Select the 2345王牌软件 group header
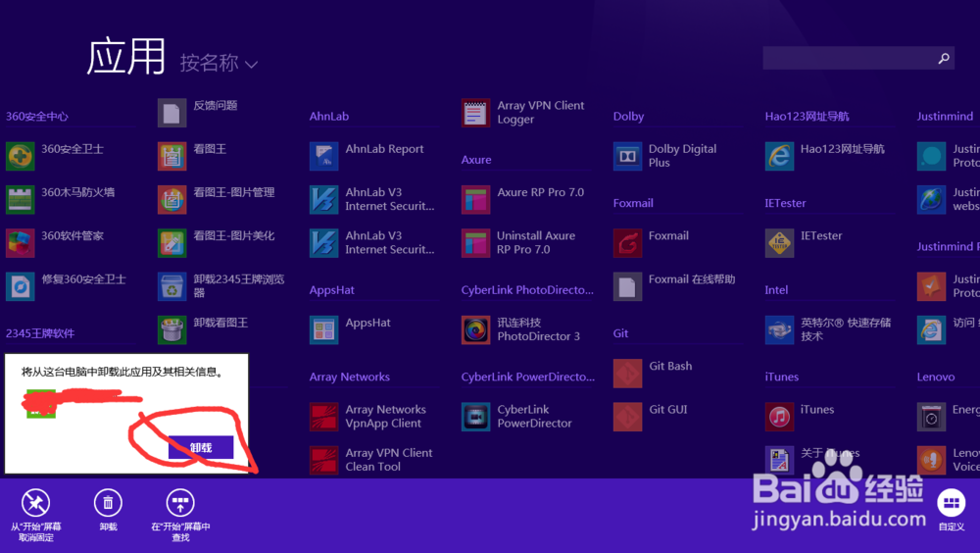The height and width of the screenshot is (553, 980). coord(40,333)
